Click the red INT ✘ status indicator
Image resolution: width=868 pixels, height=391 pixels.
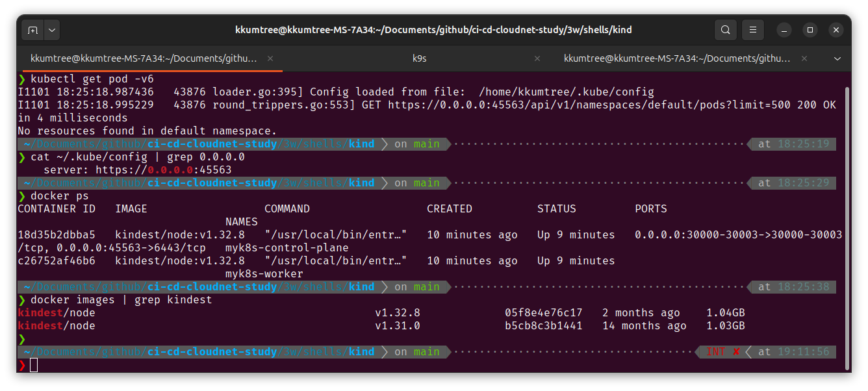pyautogui.click(x=723, y=352)
